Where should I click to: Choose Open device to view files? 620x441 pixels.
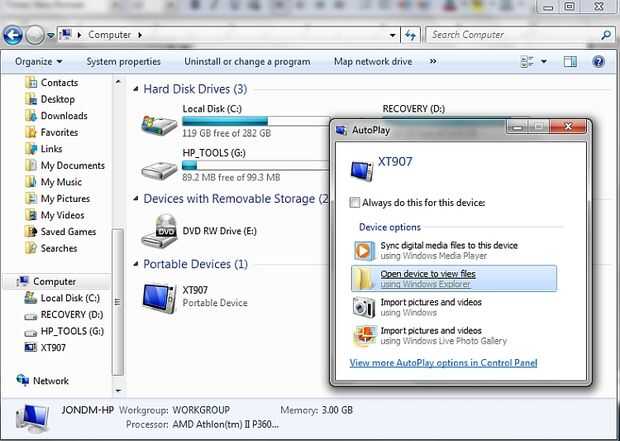coord(454,278)
